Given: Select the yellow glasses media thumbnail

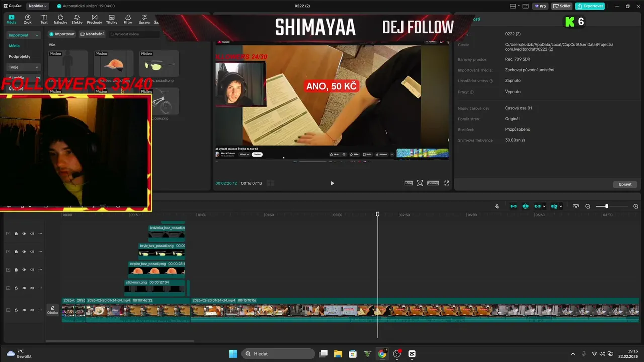Looking at the screenshot, I should tap(159, 63).
